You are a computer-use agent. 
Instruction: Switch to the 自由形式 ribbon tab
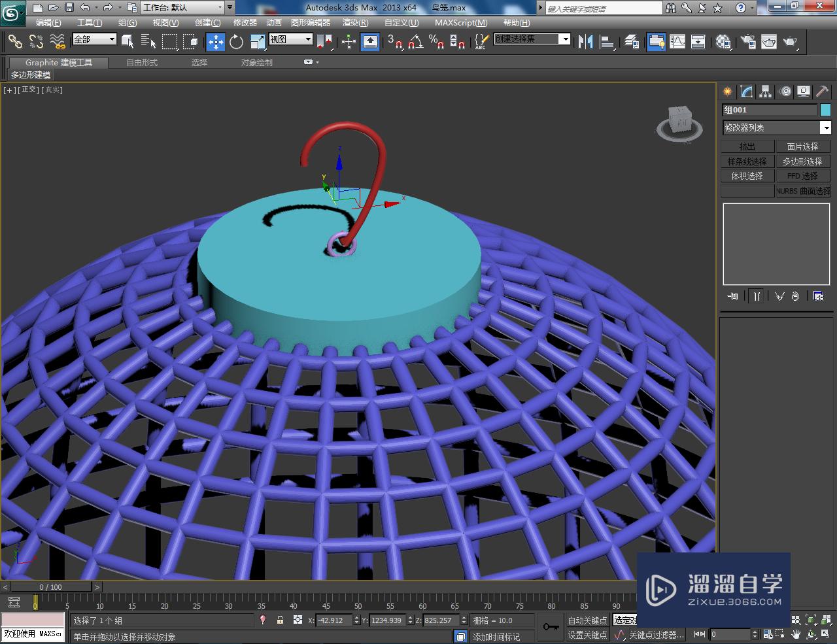coord(142,62)
